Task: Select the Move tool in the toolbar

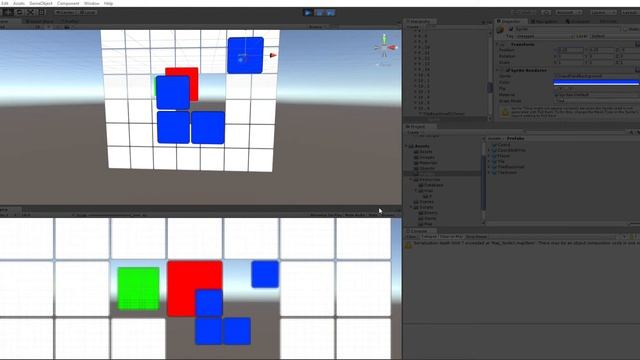Action: [8, 12]
